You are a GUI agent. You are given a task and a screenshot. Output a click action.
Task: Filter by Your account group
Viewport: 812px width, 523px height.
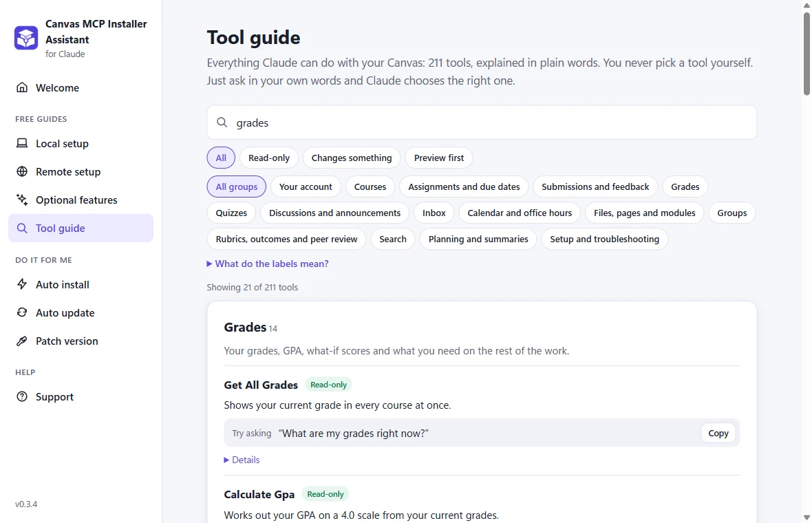click(x=306, y=187)
